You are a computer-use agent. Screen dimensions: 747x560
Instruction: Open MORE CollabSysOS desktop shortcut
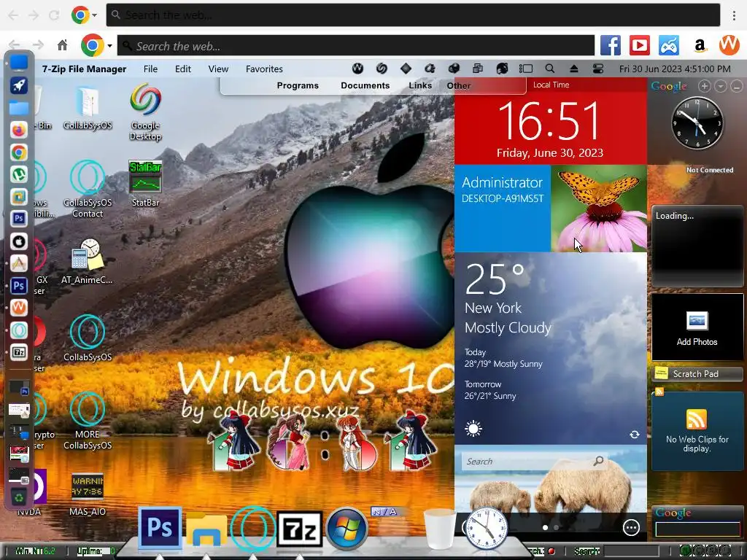tap(88, 421)
